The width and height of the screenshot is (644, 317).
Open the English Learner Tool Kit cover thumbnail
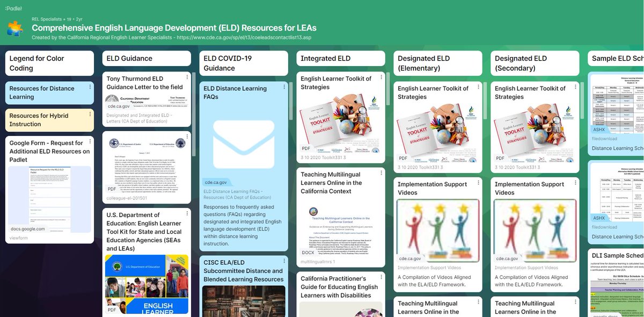pyautogui.click(x=147, y=284)
